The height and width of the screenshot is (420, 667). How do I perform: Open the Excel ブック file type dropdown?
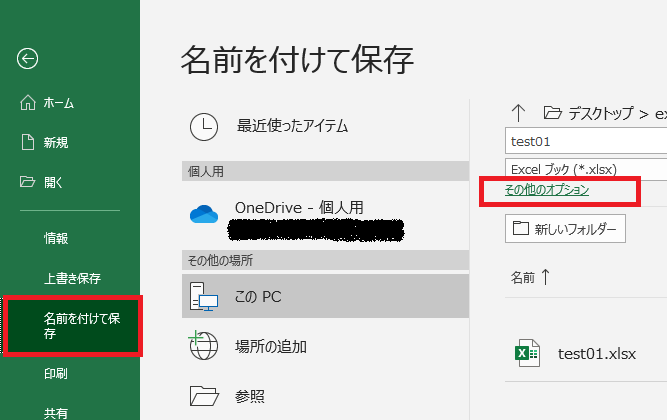click(585, 167)
